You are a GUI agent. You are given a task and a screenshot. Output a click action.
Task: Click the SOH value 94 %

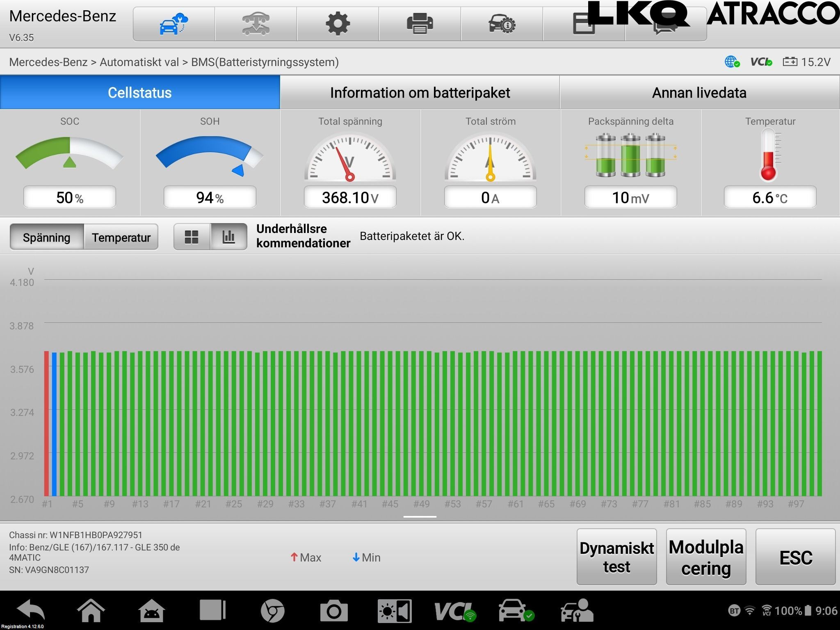(x=210, y=197)
